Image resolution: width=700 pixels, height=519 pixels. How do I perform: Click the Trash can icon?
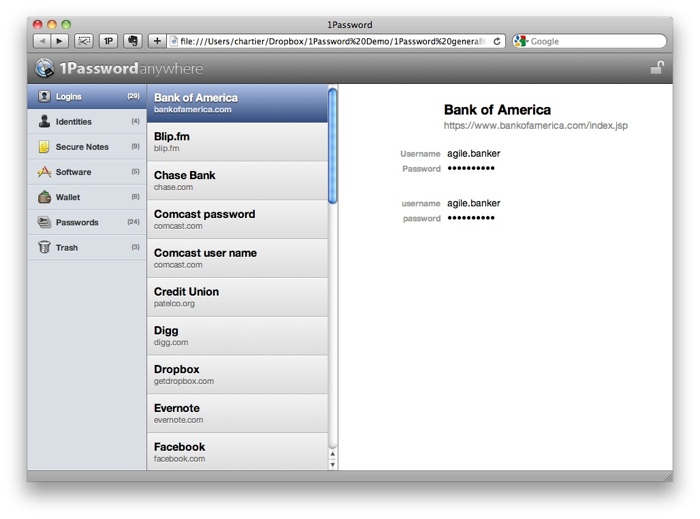pyautogui.click(x=44, y=247)
